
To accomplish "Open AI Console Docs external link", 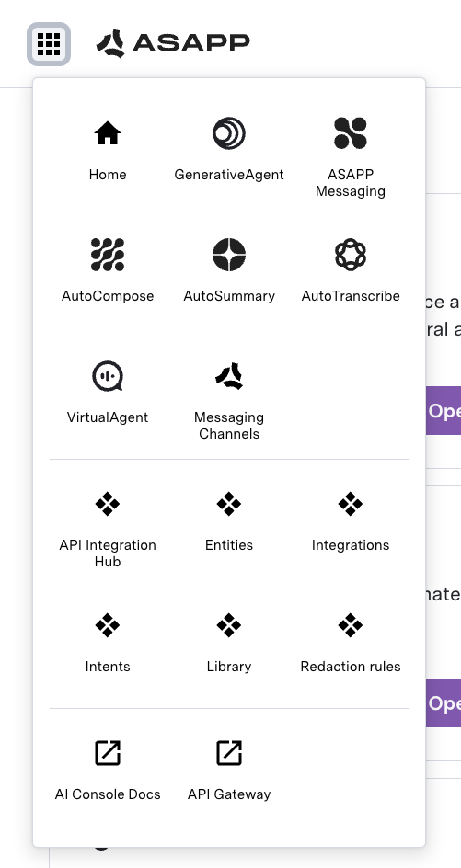I will click(x=108, y=771).
